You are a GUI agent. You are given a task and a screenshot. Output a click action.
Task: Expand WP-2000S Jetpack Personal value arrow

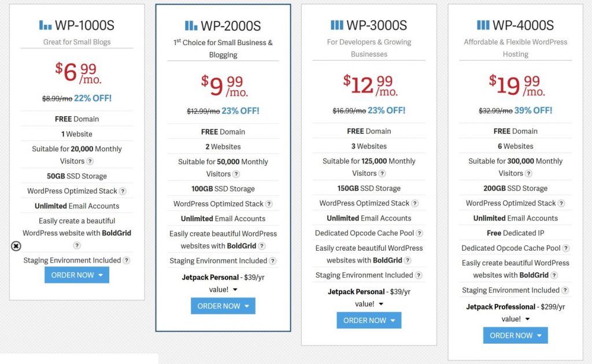click(x=235, y=289)
